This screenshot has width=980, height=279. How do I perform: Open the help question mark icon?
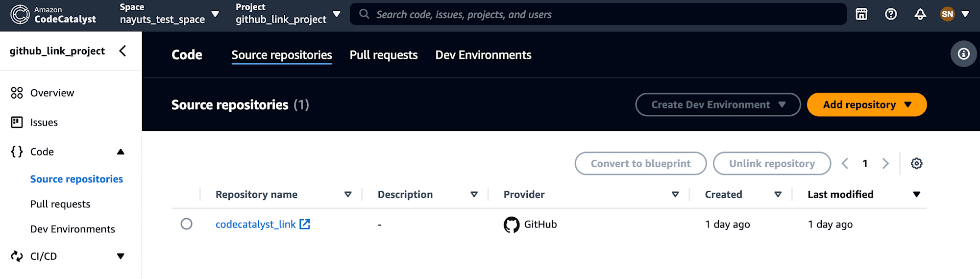click(x=891, y=14)
